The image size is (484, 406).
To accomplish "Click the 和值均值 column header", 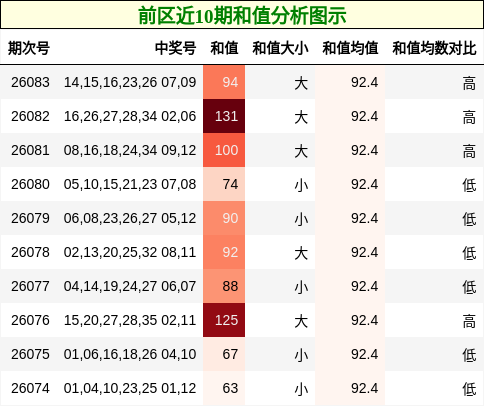I will point(350,48).
